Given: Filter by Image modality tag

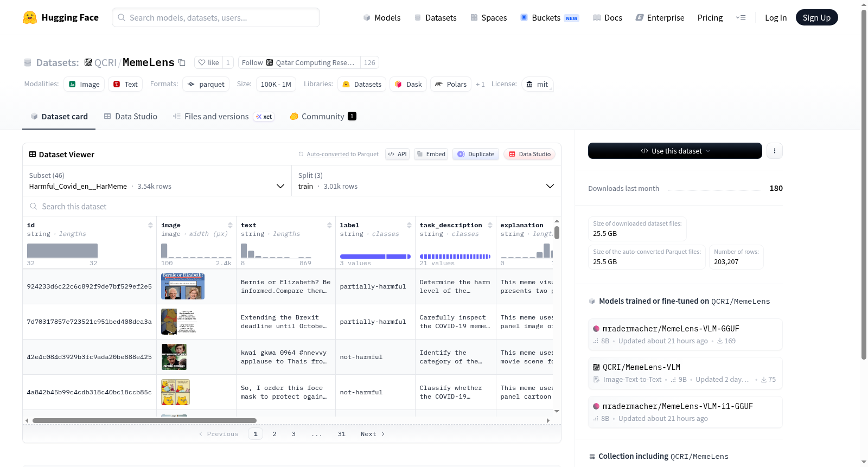Looking at the screenshot, I should [84, 84].
